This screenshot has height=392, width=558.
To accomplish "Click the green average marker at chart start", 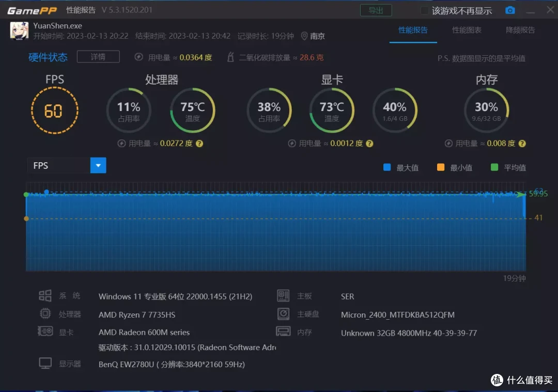I will point(26,195).
